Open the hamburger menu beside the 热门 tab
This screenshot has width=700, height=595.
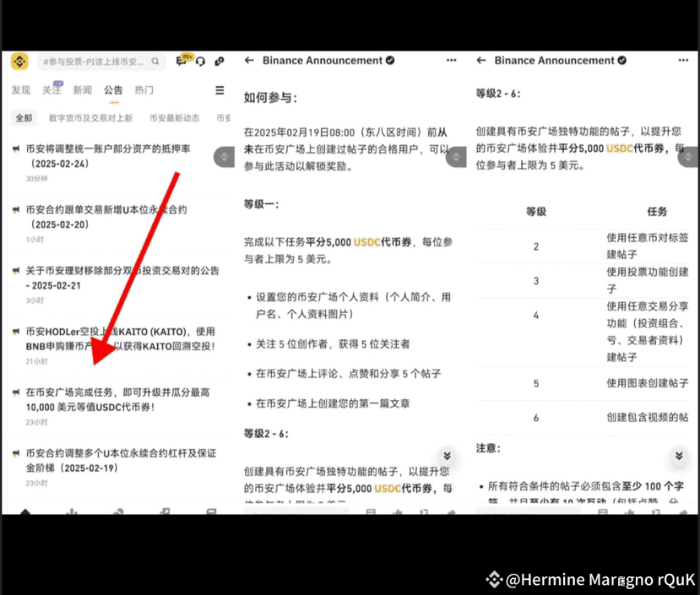[220, 90]
